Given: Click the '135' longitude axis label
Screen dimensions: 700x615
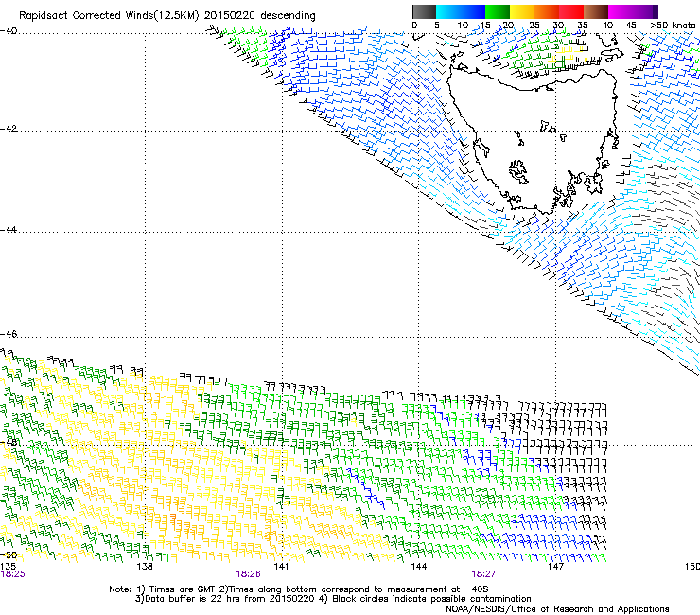Looking at the screenshot, I should tap(9, 567).
